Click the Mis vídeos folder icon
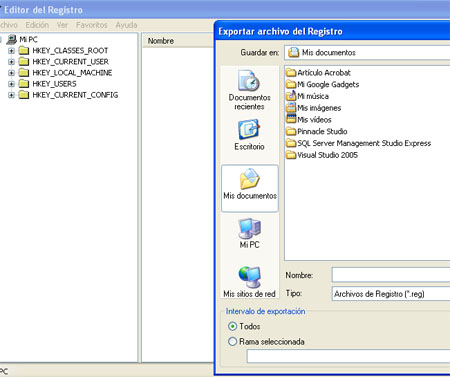Image resolution: width=450 pixels, height=377 pixels. click(x=291, y=119)
